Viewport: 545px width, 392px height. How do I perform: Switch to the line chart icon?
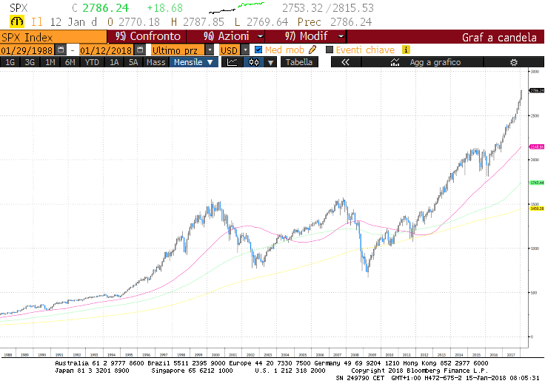point(232,62)
